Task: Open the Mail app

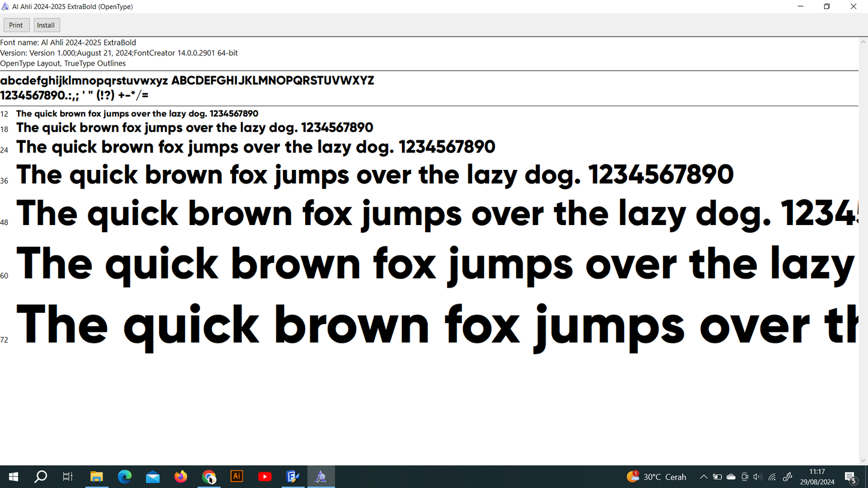Action: (153, 477)
